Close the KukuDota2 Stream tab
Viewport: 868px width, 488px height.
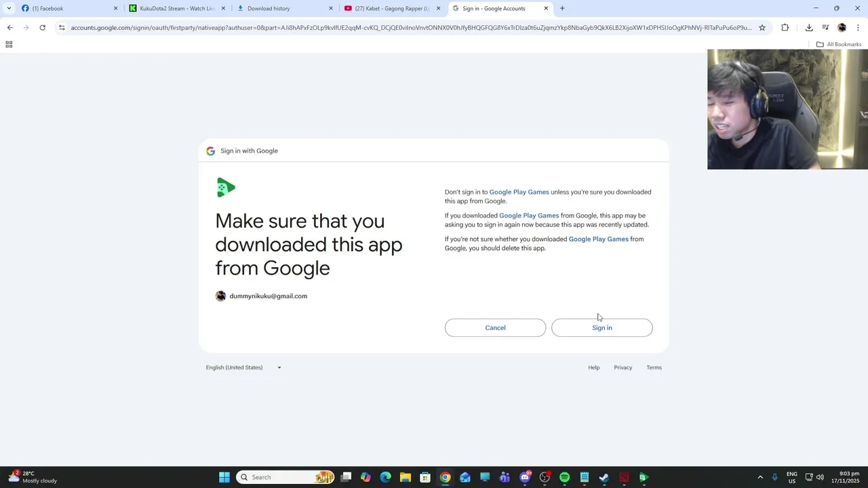223,8
